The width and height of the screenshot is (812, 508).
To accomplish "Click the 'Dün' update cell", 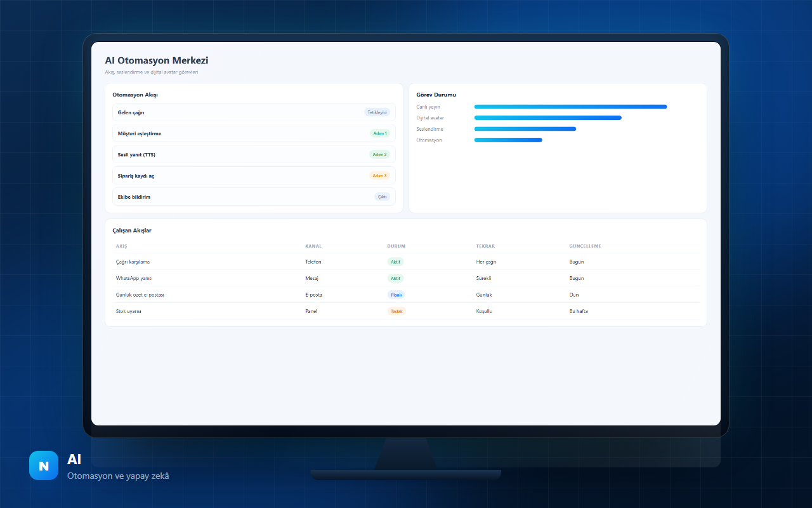I will [574, 295].
